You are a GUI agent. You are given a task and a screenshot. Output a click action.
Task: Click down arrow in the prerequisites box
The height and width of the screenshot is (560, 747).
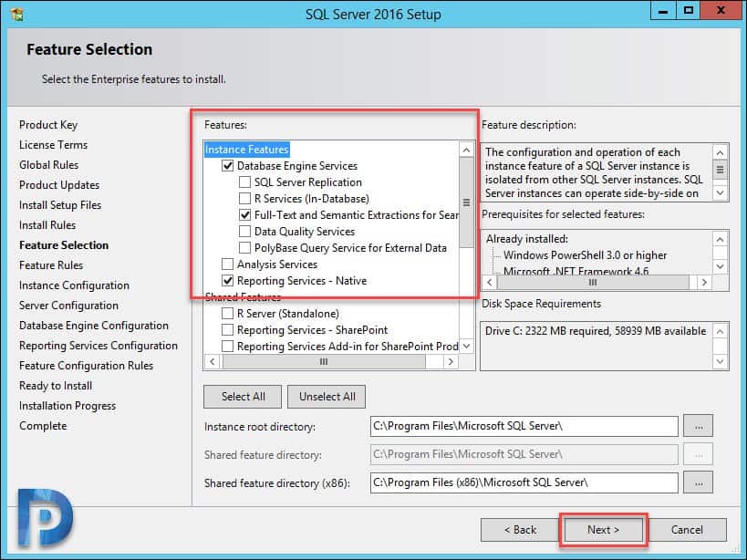click(x=720, y=266)
